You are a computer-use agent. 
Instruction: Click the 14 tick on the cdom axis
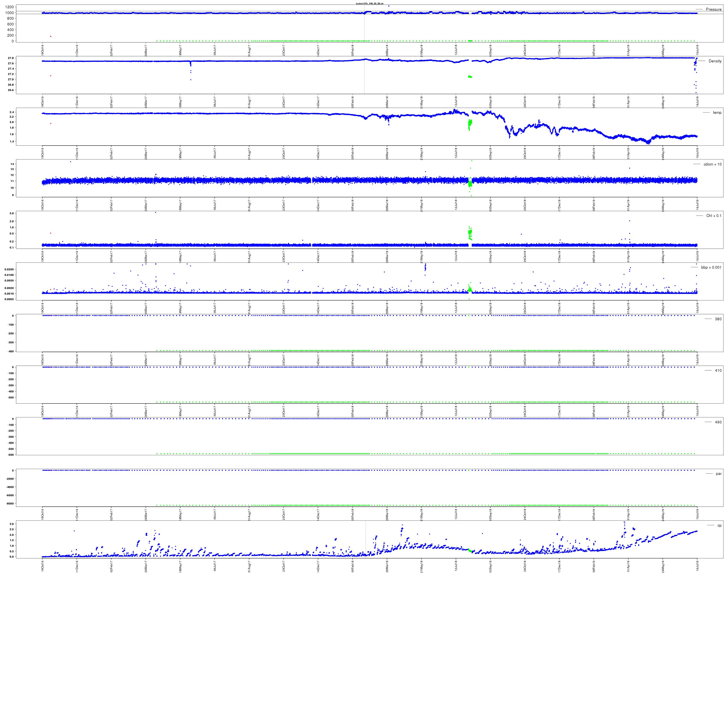(12, 164)
